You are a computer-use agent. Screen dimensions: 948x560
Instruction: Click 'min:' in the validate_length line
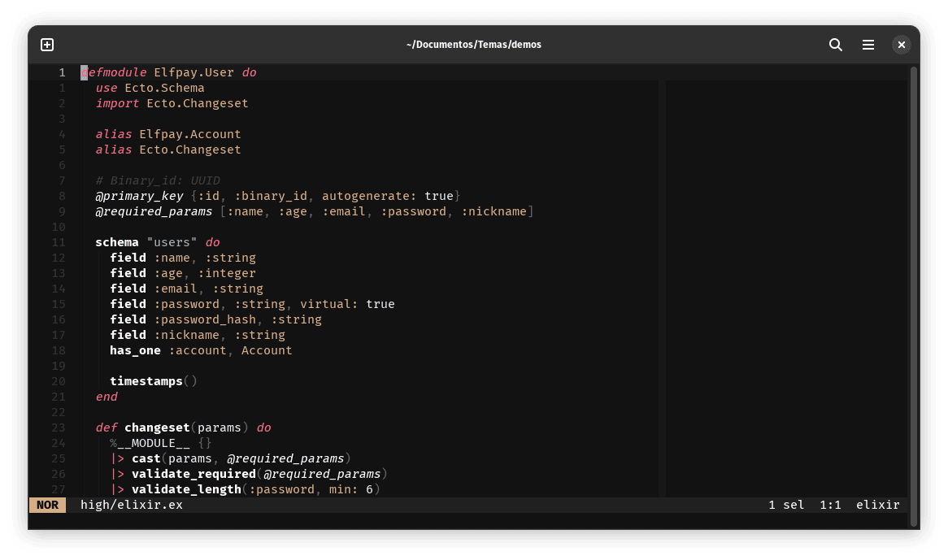tap(343, 489)
